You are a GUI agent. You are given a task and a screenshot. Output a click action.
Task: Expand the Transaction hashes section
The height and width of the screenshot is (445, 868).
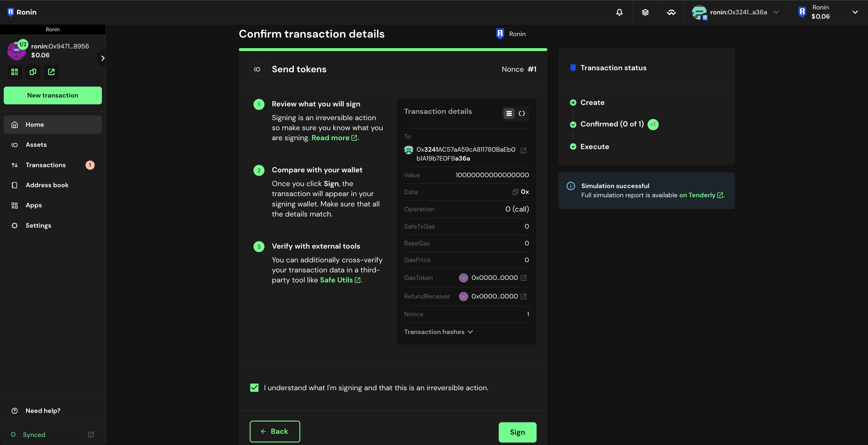tap(438, 332)
